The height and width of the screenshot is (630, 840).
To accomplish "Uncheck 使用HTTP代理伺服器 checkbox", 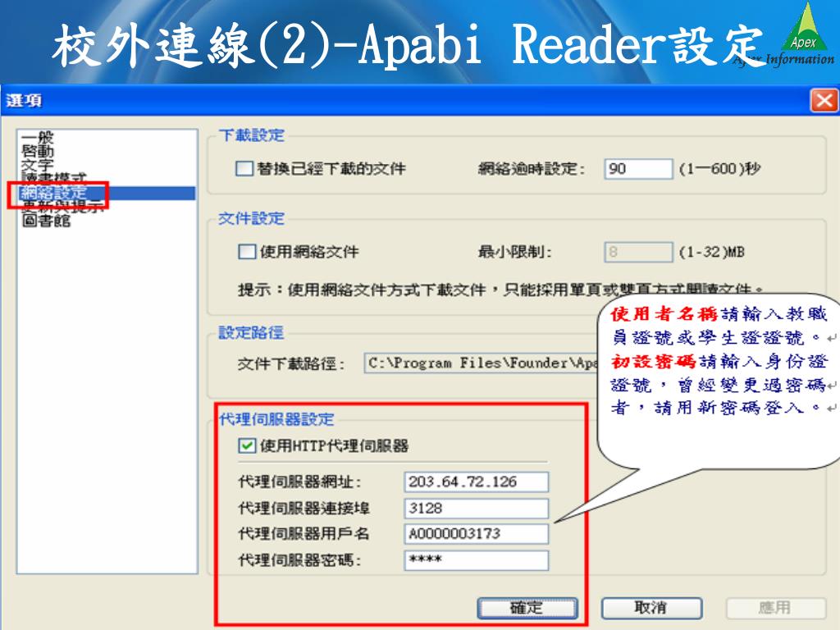I will (247, 445).
